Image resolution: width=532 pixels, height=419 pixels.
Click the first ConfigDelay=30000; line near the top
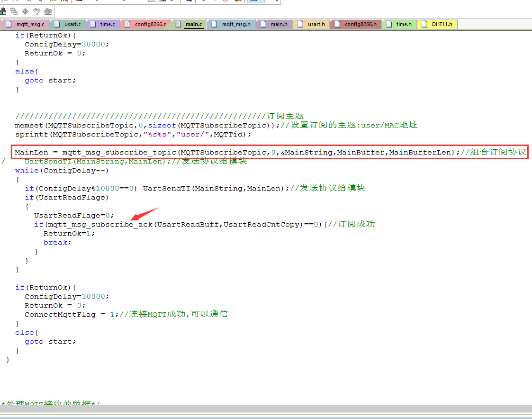[x=66, y=44]
